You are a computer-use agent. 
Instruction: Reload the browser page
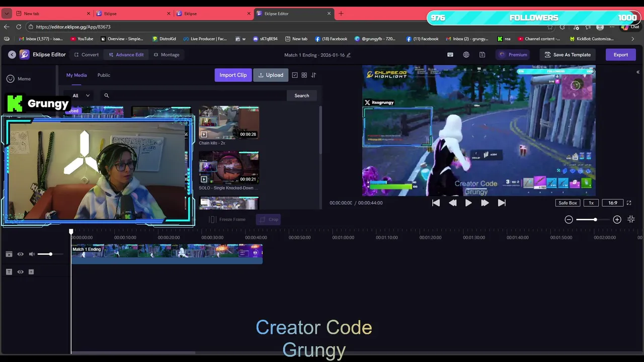(x=19, y=27)
